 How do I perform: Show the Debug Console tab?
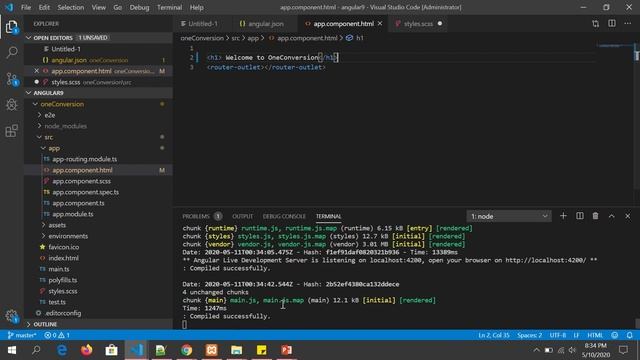point(284,216)
